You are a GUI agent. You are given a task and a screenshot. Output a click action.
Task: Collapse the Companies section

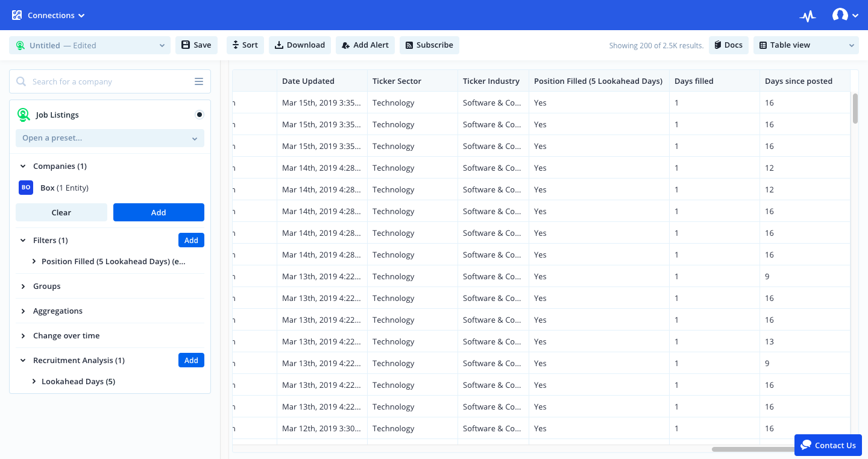point(23,166)
